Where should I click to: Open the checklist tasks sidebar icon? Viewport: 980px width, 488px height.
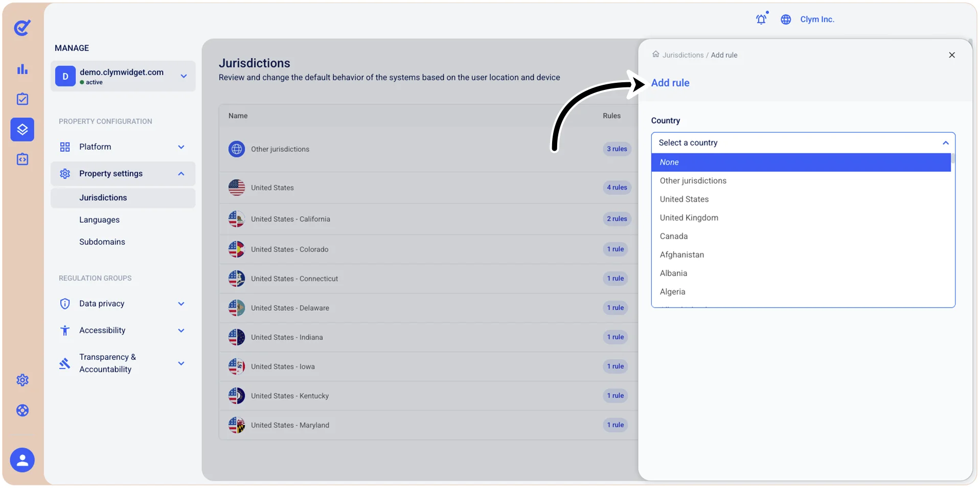click(x=22, y=99)
